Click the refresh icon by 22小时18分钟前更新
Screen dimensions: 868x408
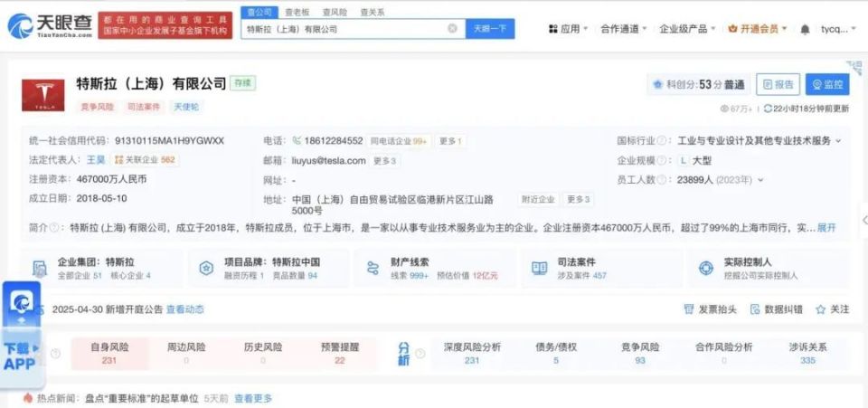pos(768,109)
